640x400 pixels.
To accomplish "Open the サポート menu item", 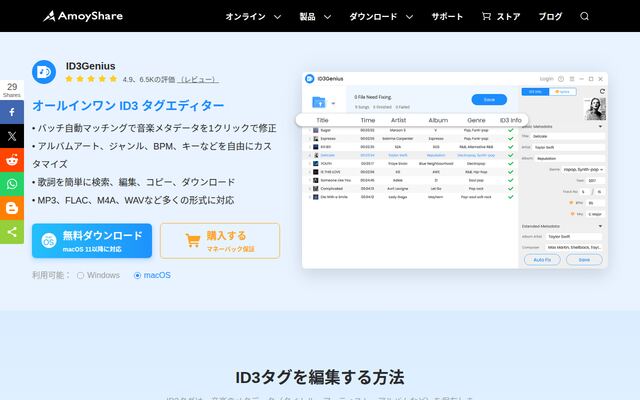I will 447,16.
